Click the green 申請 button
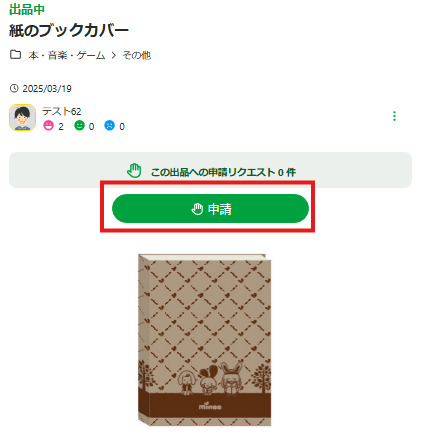The height and width of the screenshot is (434, 423). point(210,209)
